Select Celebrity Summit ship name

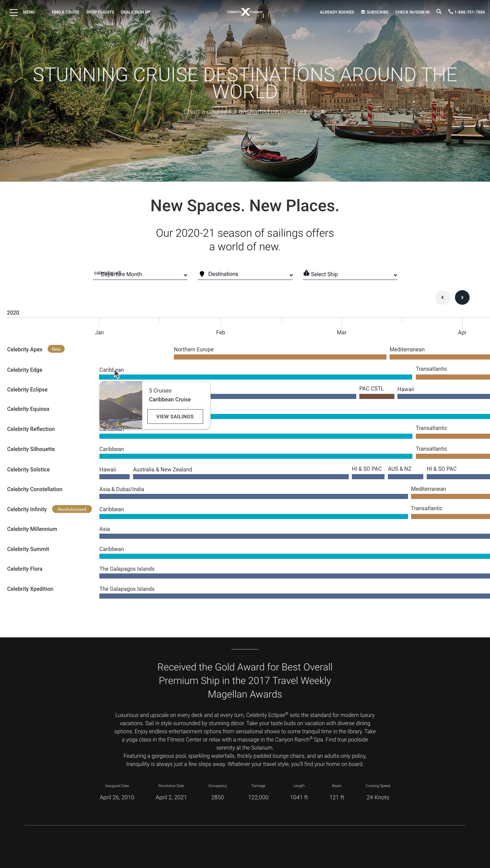pyautogui.click(x=28, y=549)
